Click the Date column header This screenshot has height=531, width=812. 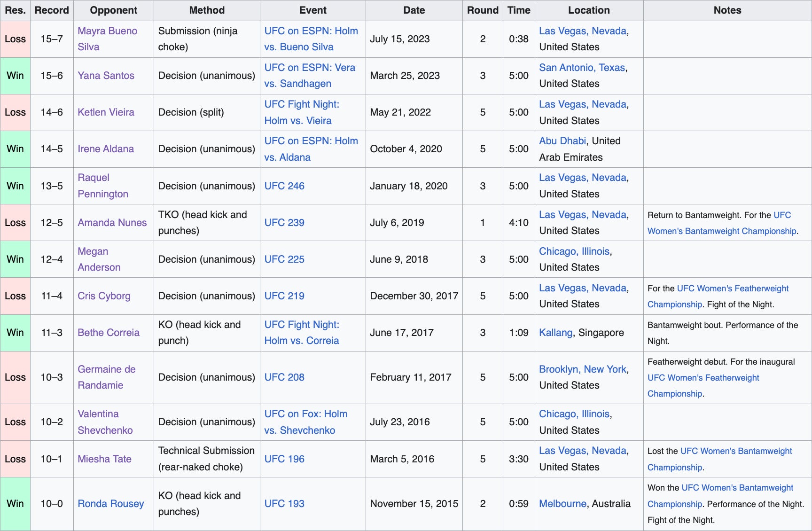414,10
